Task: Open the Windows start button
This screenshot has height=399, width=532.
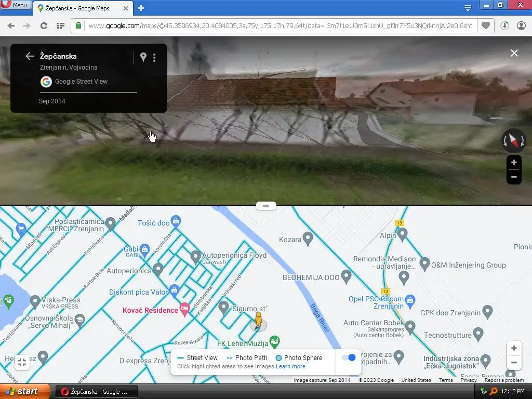Action: (25, 392)
